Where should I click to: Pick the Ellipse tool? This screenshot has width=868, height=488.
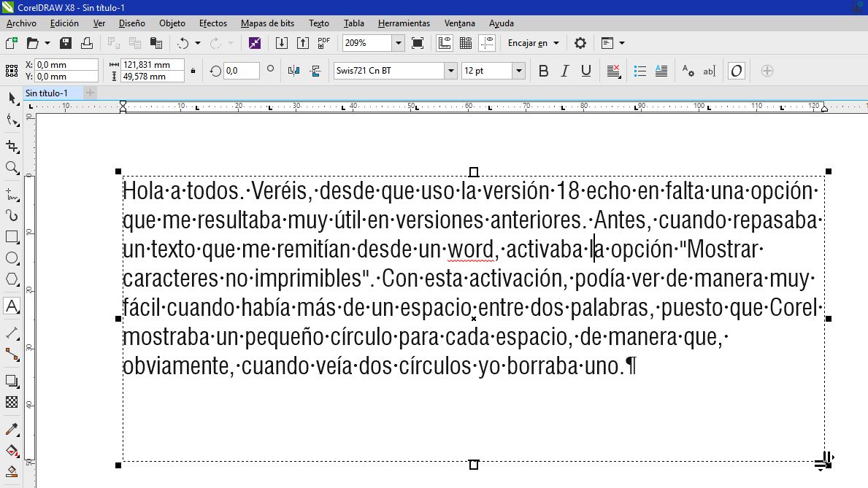click(x=12, y=258)
